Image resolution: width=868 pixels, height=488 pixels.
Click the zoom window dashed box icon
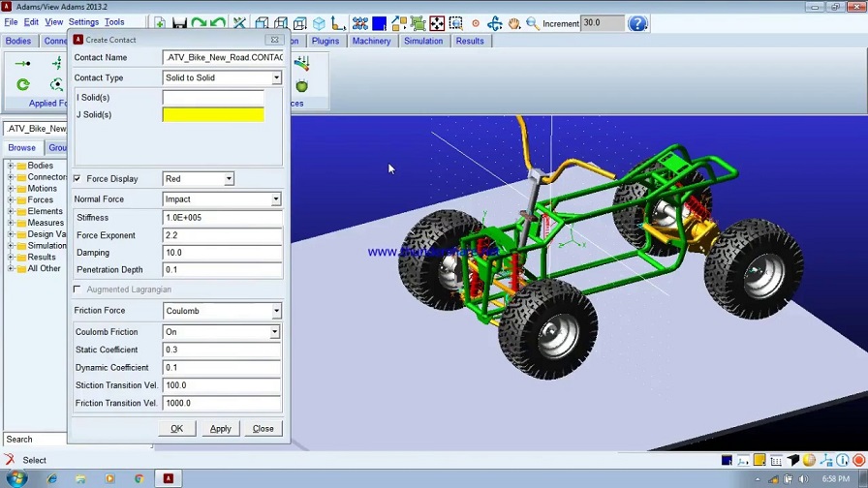(x=455, y=23)
